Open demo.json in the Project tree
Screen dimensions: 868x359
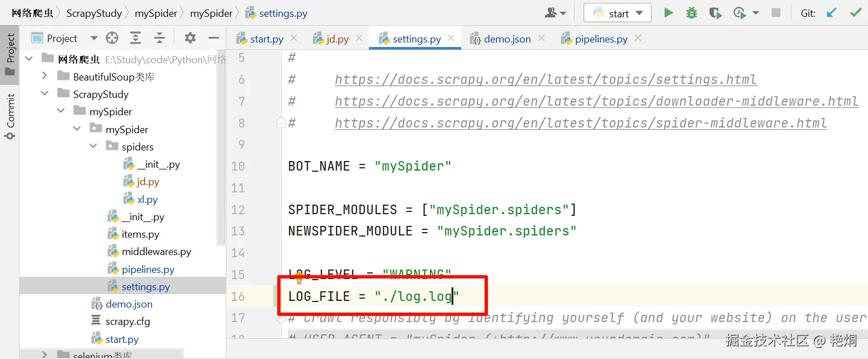point(122,304)
